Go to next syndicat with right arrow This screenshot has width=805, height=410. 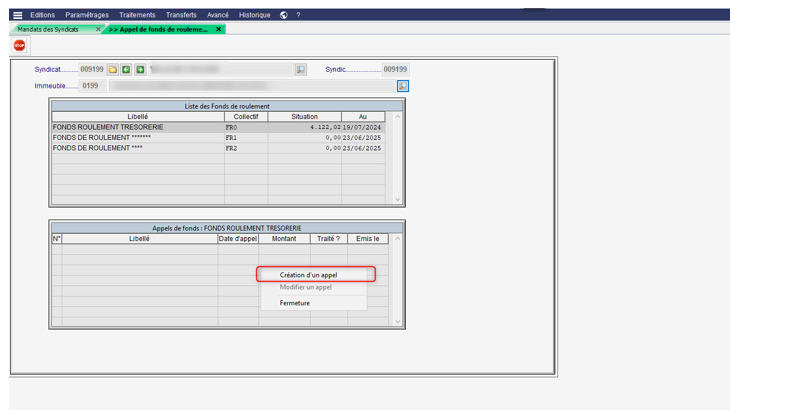(x=140, y=70)
